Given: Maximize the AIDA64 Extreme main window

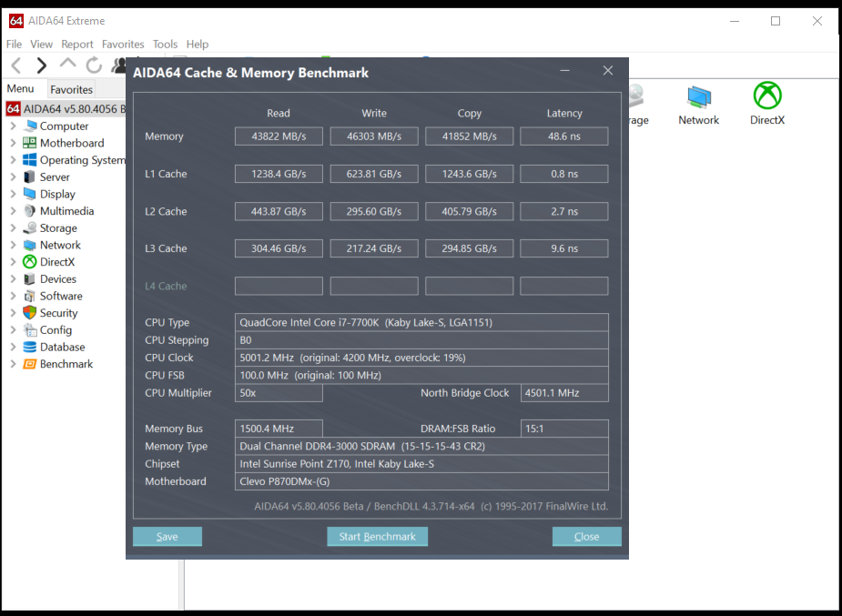Looking at the screenshot, I should pyautogui.click(x=776, y=21).
